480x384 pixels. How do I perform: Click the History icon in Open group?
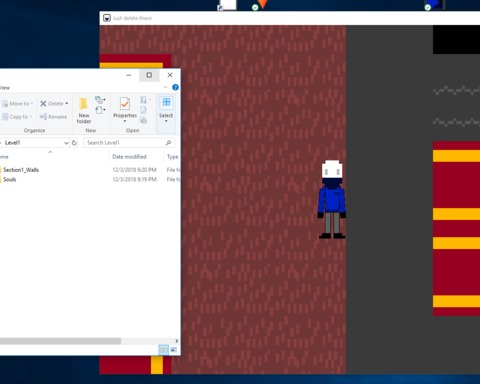[144, 120]
